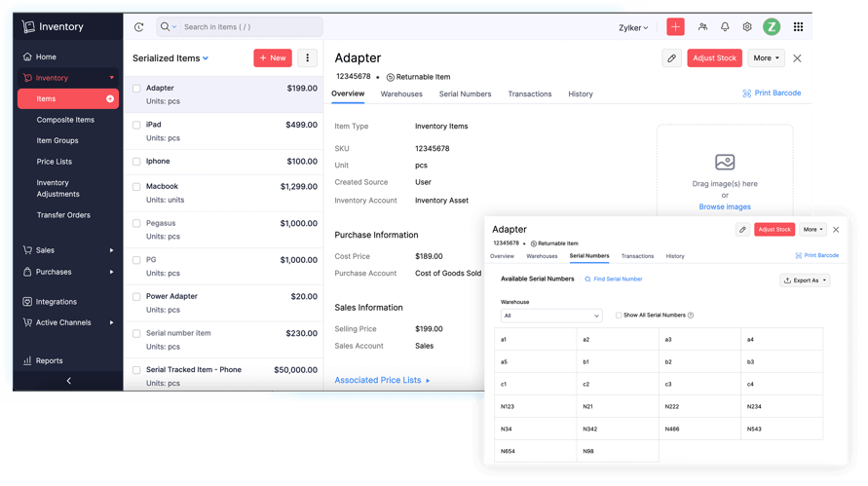The image size is (868, 486).
Task: Click the Browse images link
Action: pyautogui.click(x=725, y=206)
